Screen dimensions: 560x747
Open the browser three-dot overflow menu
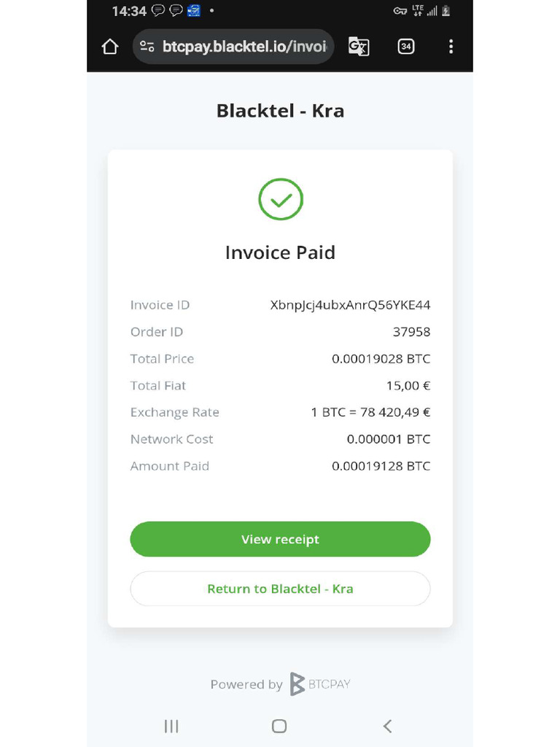(451, 47)
